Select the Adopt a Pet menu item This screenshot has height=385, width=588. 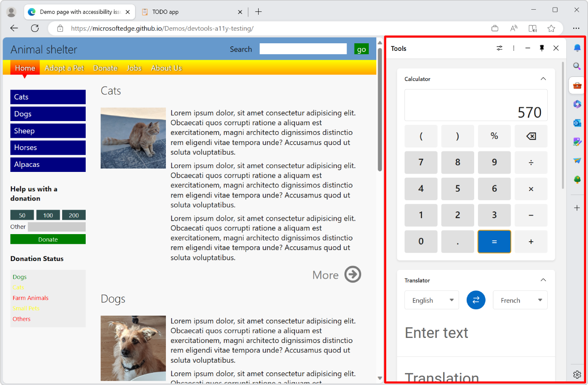[x=64, y=68]
